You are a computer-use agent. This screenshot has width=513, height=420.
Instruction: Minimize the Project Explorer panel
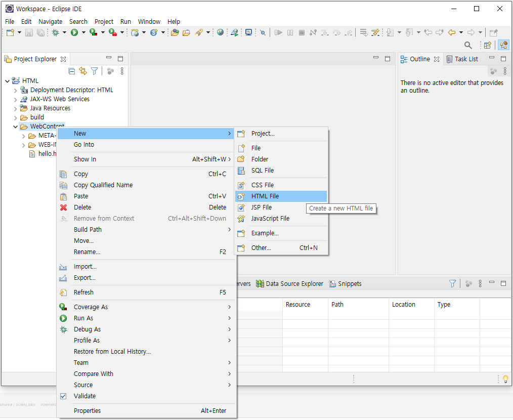click(x=109, y=58)
